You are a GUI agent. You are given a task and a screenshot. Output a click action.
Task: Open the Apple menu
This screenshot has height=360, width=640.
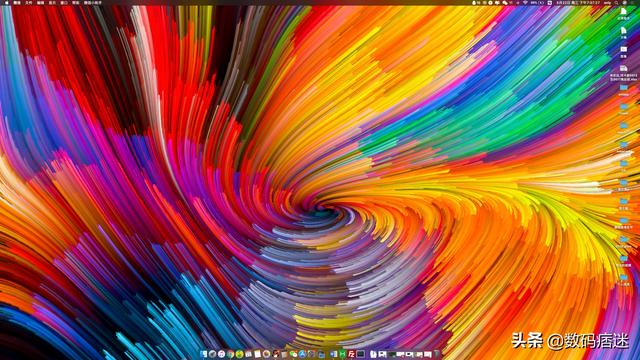6,2
